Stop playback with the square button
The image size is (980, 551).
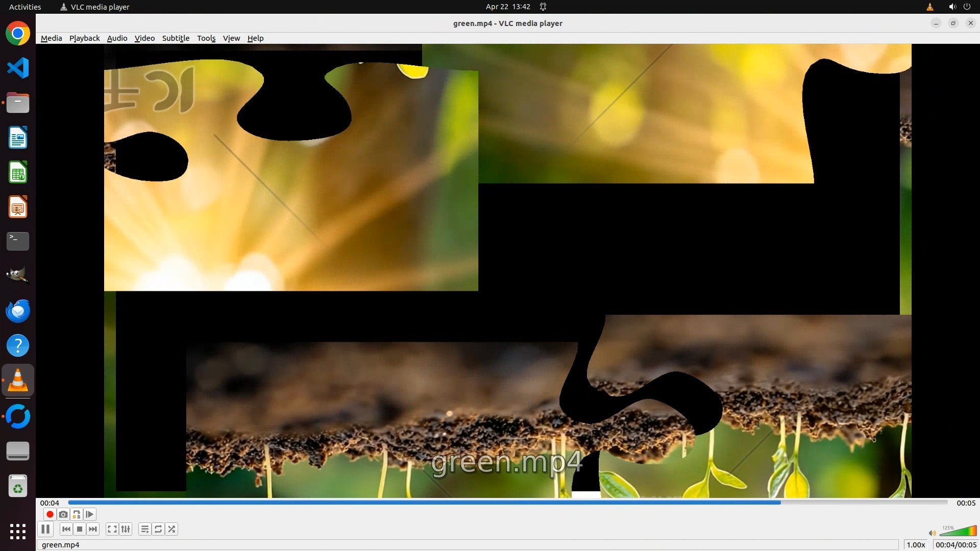pos(80,529)
